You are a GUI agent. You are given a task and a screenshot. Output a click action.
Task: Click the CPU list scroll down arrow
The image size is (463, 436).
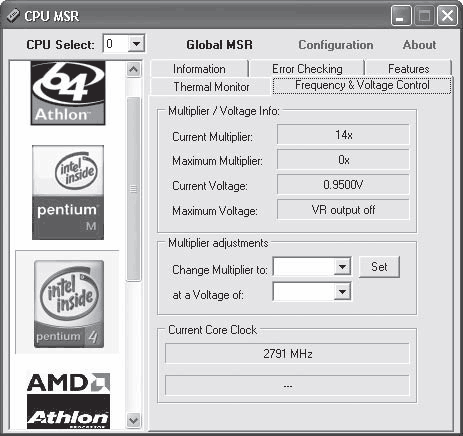tap(133, 420)
